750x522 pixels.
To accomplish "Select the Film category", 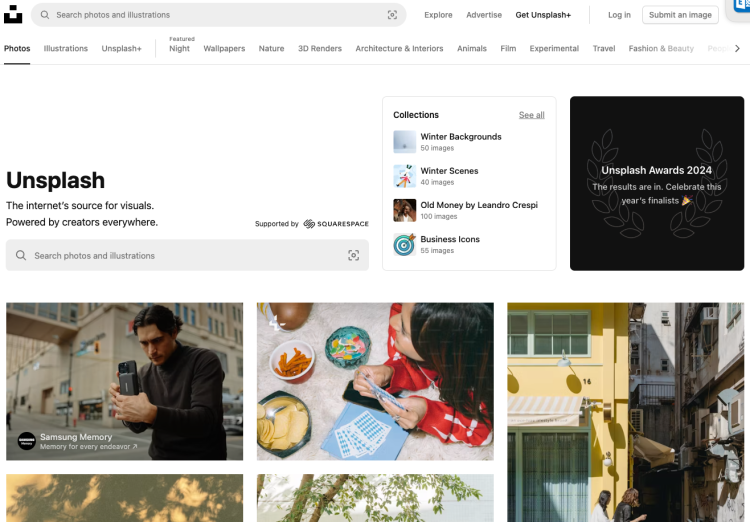I will tap(508, 48).
